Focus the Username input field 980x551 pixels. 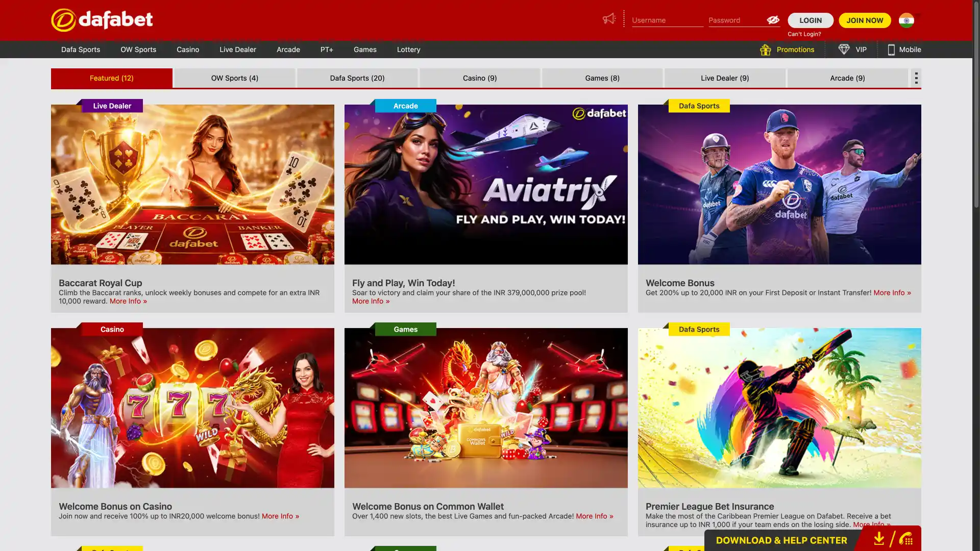point(668,20)
